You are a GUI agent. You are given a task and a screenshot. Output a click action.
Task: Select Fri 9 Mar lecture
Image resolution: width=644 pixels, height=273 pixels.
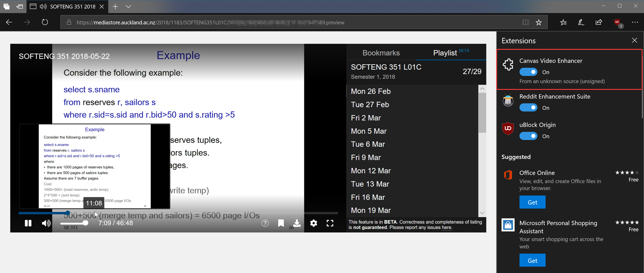(x=366, y=157)
